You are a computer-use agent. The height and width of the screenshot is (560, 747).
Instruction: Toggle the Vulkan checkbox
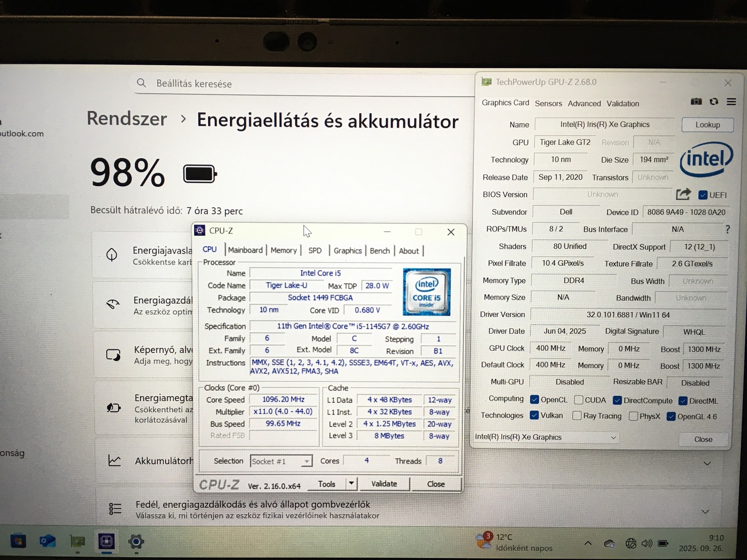point(534,415)
